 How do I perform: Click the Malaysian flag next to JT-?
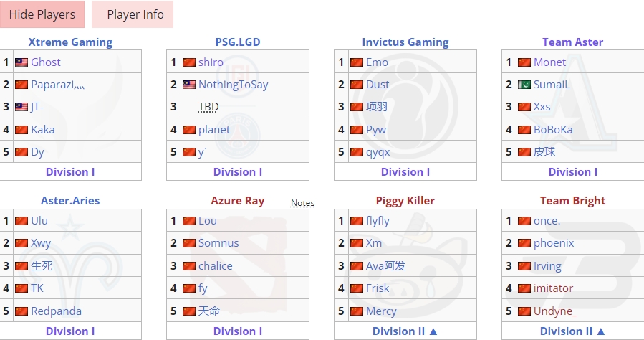[21, 108]
